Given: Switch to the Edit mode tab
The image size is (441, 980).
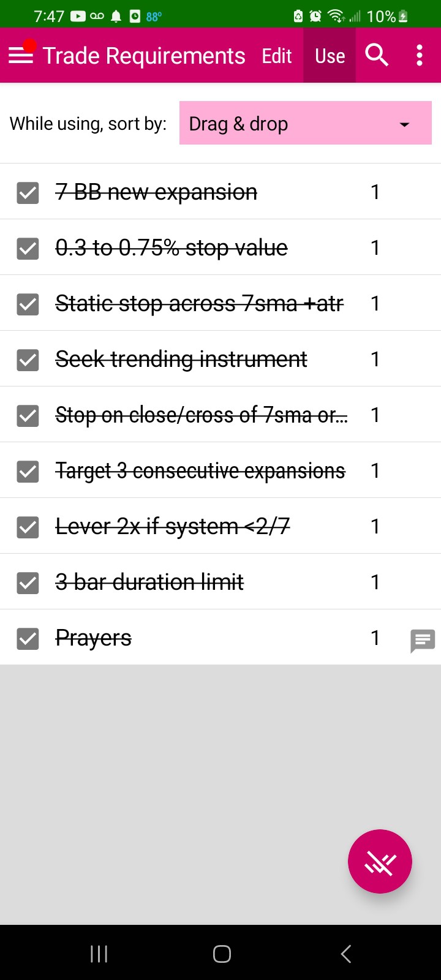Looking at the screenshot, I should pos(277,56).
